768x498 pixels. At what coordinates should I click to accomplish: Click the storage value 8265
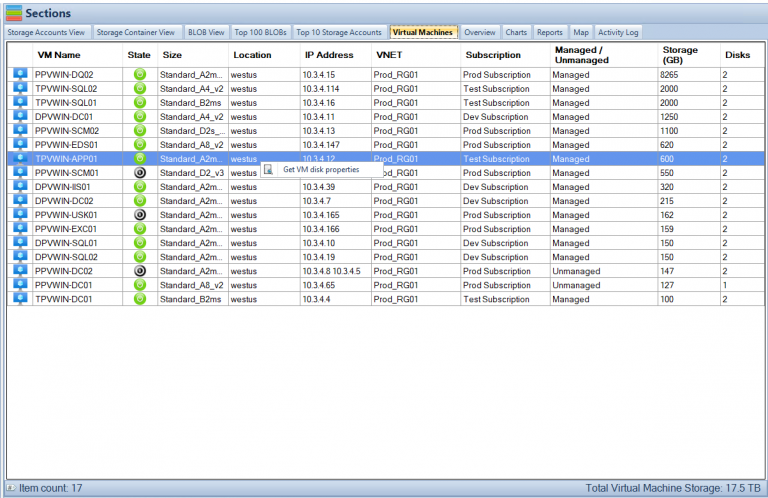click(689, 75)
